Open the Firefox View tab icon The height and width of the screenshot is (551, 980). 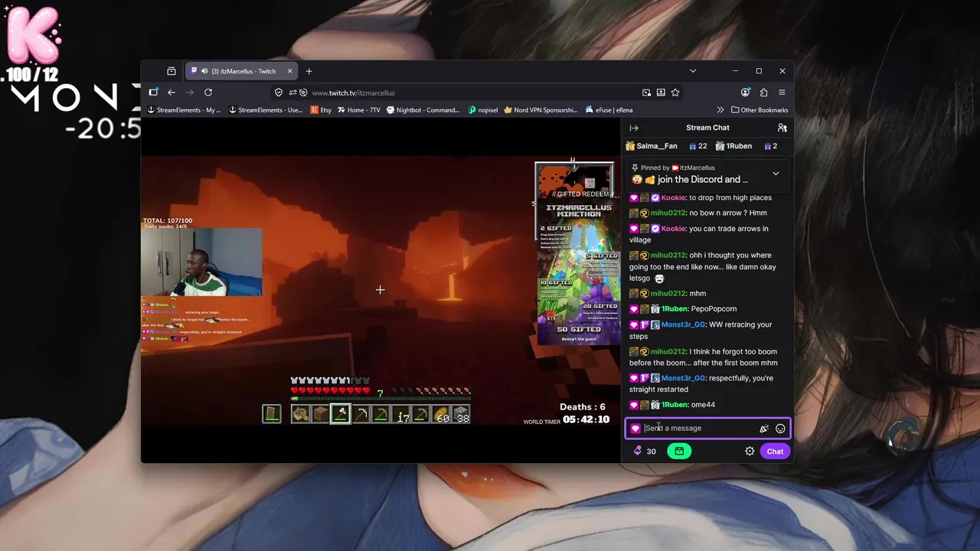click(x=171, y=71)
